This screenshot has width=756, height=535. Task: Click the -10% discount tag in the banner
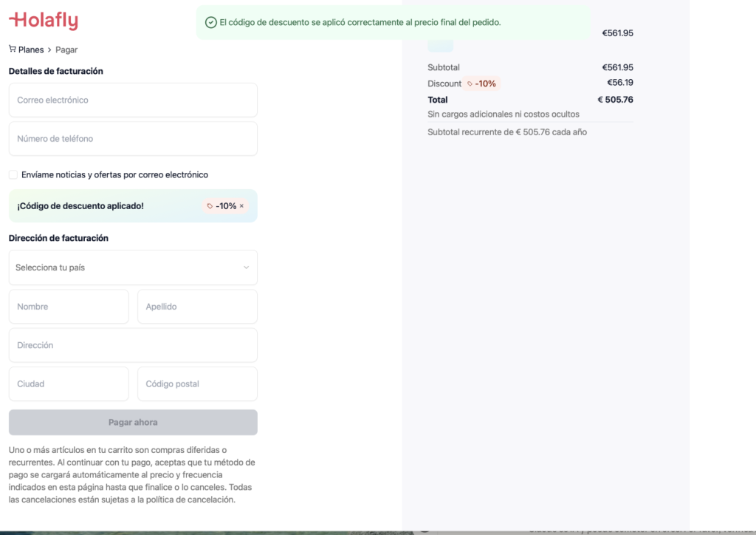[x=225, y=206]
